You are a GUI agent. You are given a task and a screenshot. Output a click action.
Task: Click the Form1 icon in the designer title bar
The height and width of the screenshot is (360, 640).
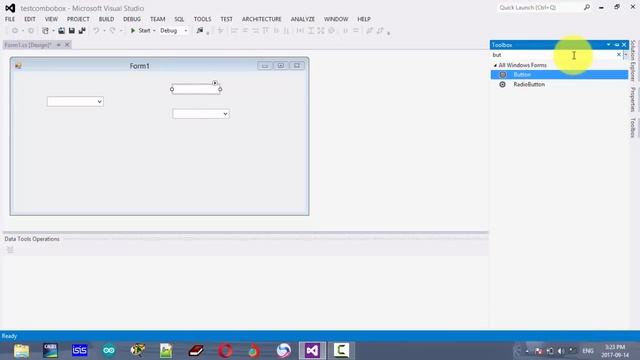point(18,66)
